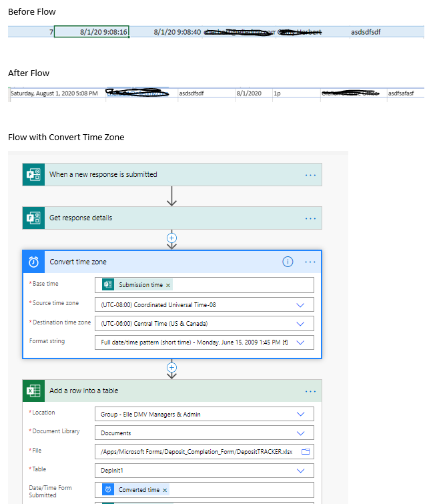Select After Flow cell 'asdsdfsdf'
This screenshot has width=433, height=504.
pyautogui.click(x=207, y=93)
